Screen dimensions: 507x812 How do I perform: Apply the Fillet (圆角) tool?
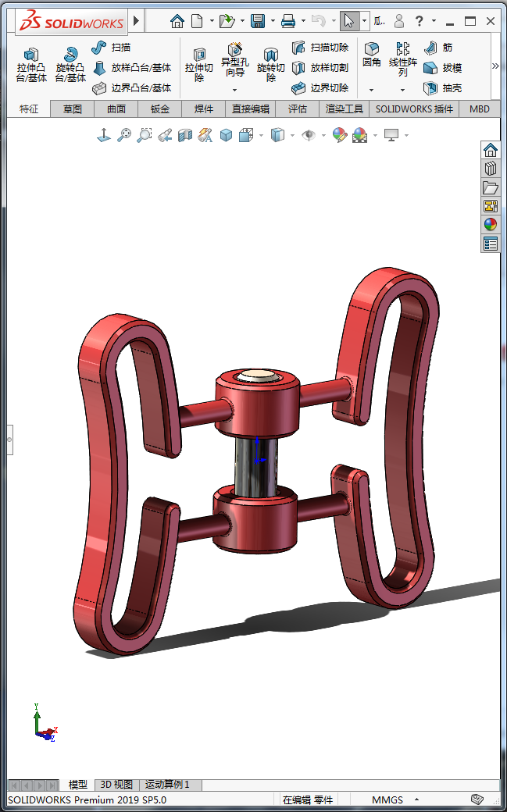tap(371, 55)
